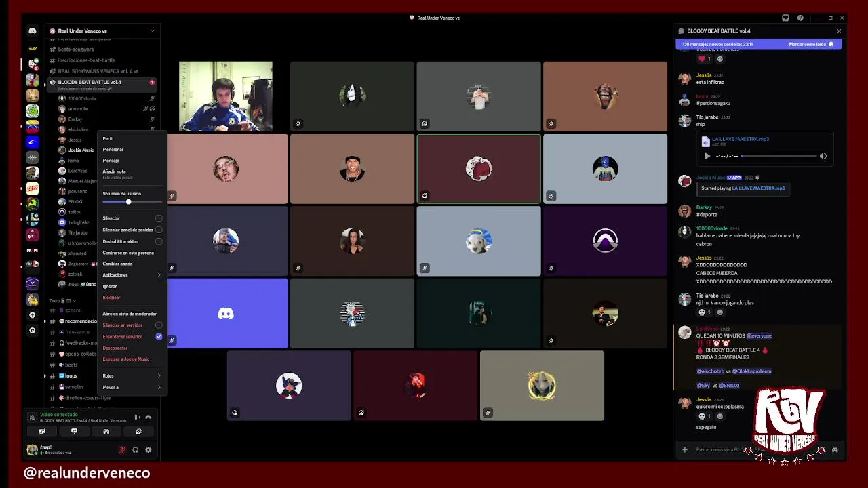The height and width of the screenshot is (488, 868).
Task: Open LA LLAVE MAESTRA.mp3 link in Jockie Music message
Action: click(x=758, y=188)
